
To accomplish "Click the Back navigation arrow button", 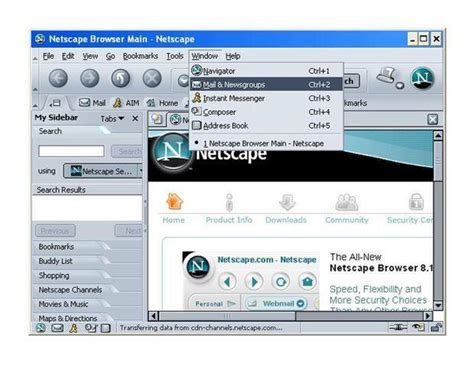I will point(58,78).
